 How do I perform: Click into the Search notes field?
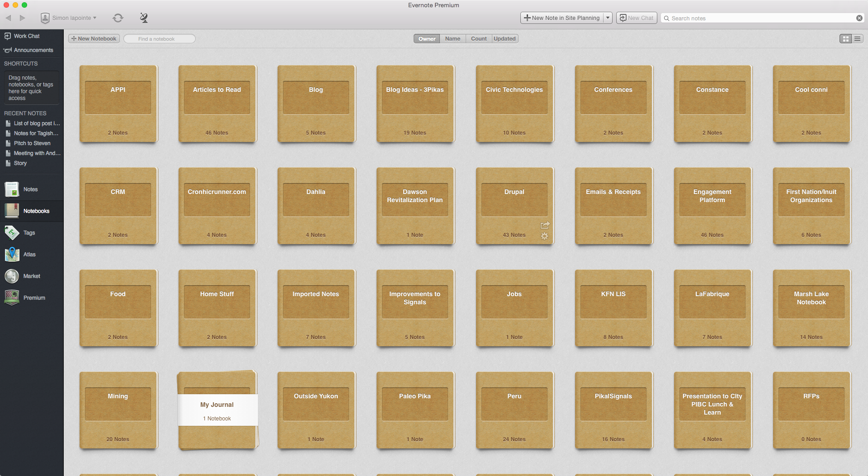762,18
